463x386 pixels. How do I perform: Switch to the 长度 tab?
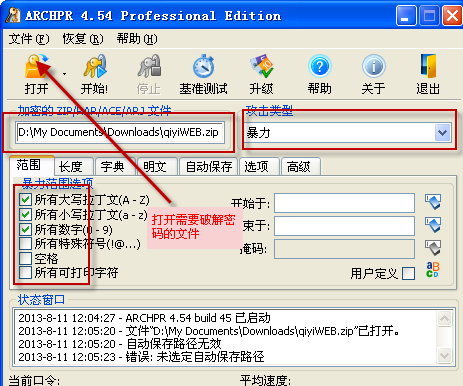(x=74, y=166)
